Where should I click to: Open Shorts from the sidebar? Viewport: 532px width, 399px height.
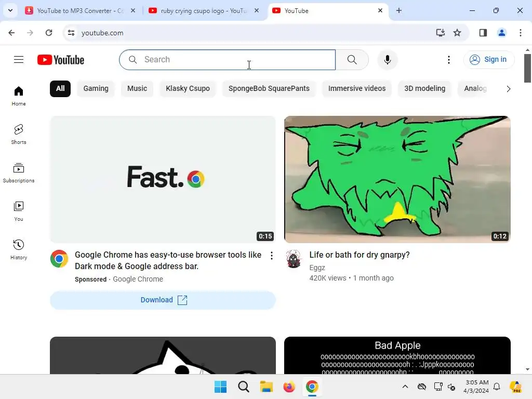click(x=19, y=135)
